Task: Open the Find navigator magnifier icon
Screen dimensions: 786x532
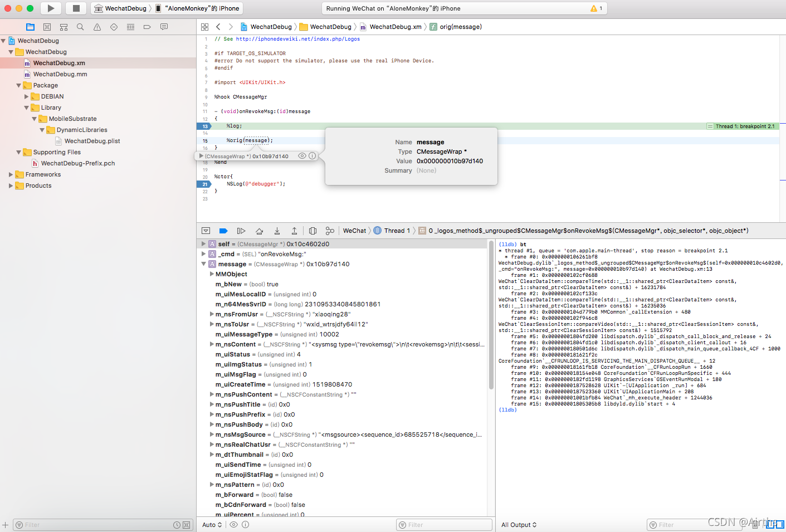Action: [x=80, y=27]
